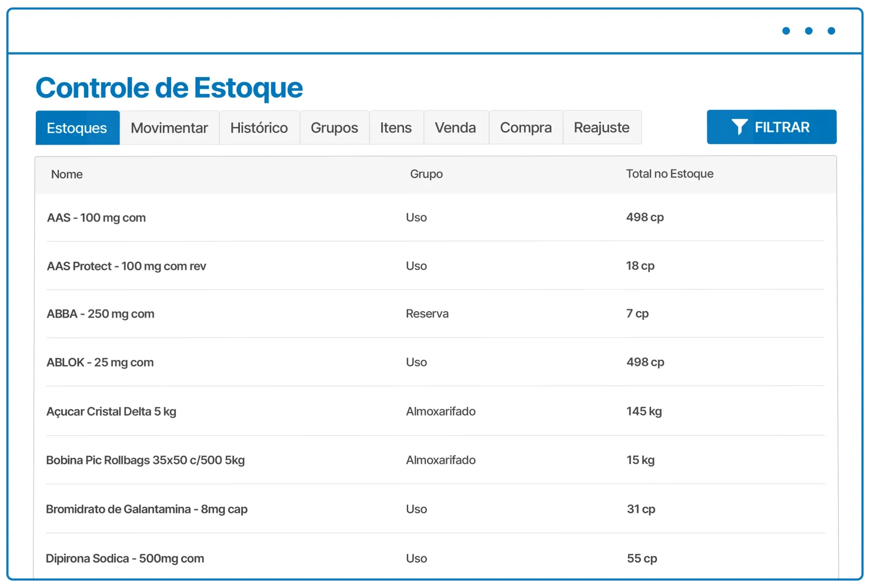Select the row AAS - 100 mg com

tap(435, 218)
